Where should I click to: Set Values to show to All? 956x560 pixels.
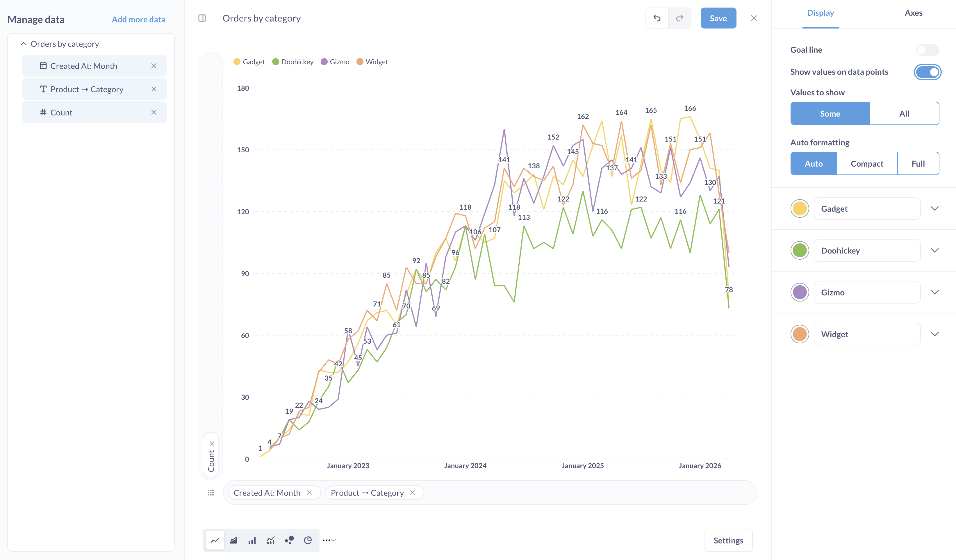click(904, 113)
